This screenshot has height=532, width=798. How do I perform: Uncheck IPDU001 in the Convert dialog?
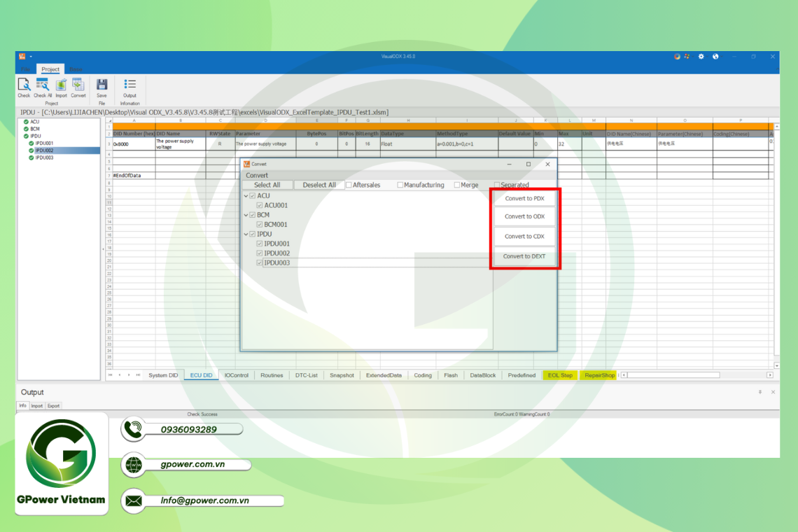[260, 244]
